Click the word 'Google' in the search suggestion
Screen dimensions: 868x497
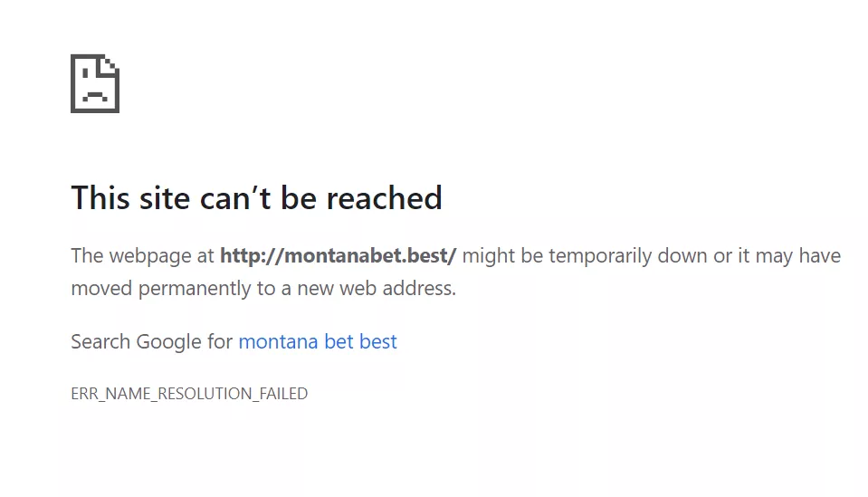click(x=167, y=341)
